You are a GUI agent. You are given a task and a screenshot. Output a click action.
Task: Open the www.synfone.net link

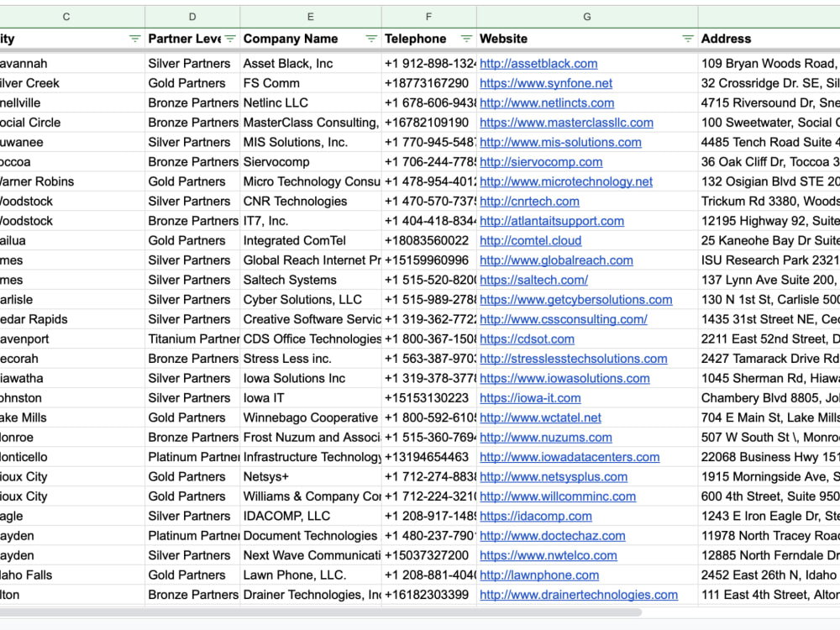pos(546,83)
